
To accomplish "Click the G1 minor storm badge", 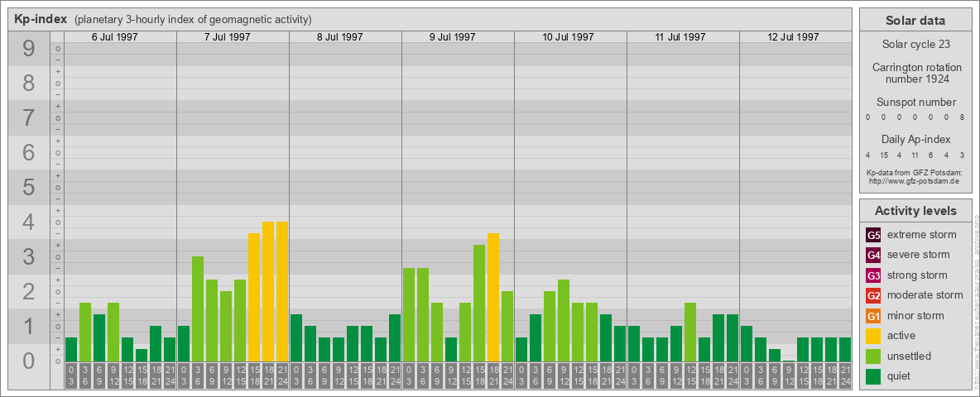I will tap(873, 316).
